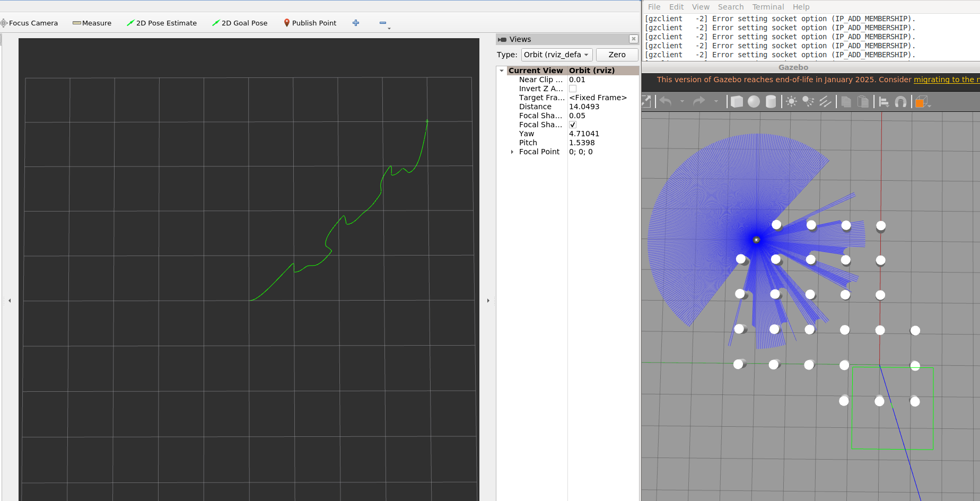Expand the Focal Point entry
The image size is (980, 501).
[512, 152]
